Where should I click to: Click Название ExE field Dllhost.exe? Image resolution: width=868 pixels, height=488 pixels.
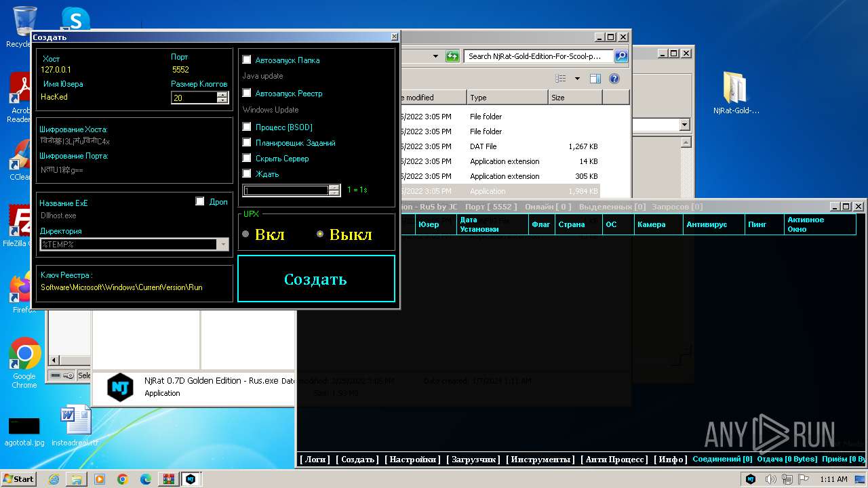point(58,216)
